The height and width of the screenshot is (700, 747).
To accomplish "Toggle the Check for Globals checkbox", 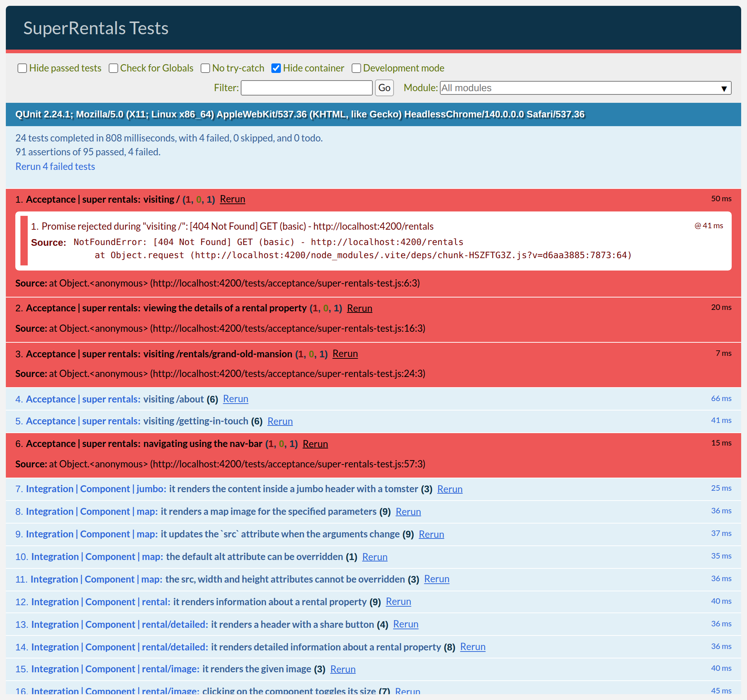I will pyautogui.click(x=113, y=68).
